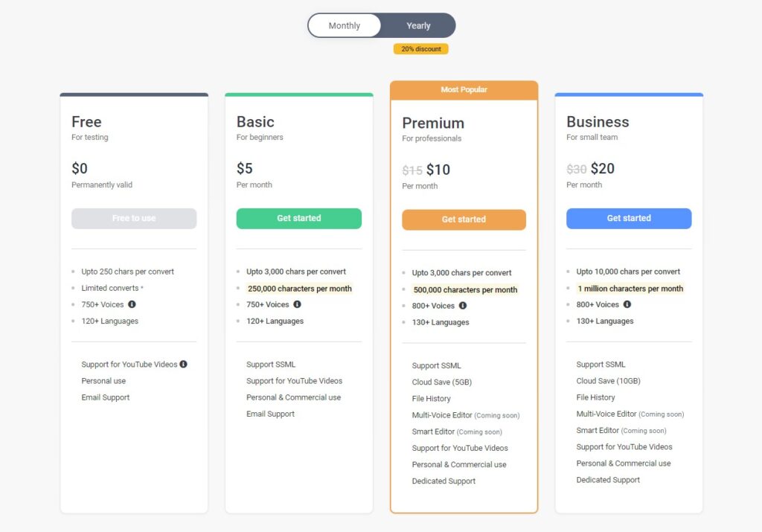Screen dimensions: 762x532
Task: Click info icon beside Free plan 750+ Voices
Action: pyautogui.click(x=132, y=304)
